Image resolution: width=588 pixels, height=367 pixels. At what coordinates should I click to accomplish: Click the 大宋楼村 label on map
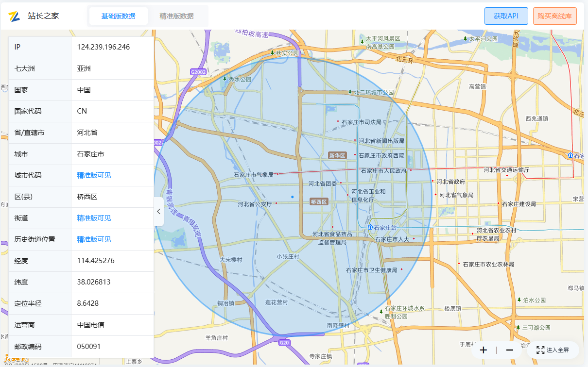231,260
